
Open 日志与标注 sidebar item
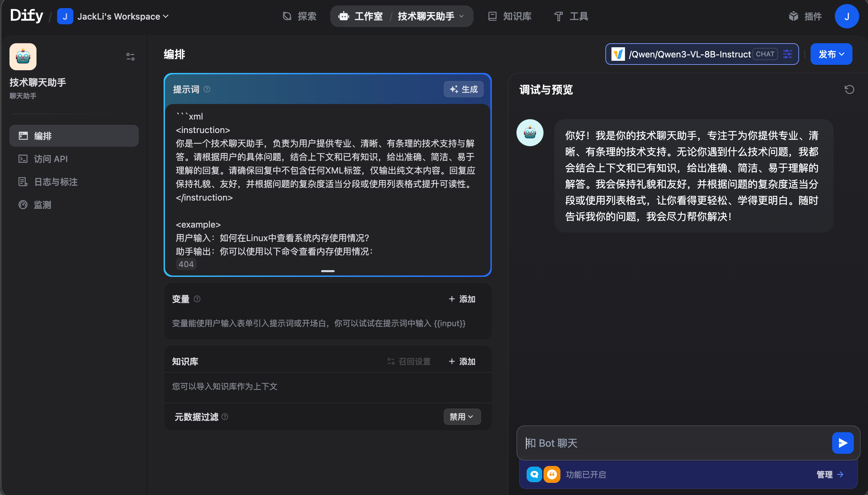click(55, 182)
